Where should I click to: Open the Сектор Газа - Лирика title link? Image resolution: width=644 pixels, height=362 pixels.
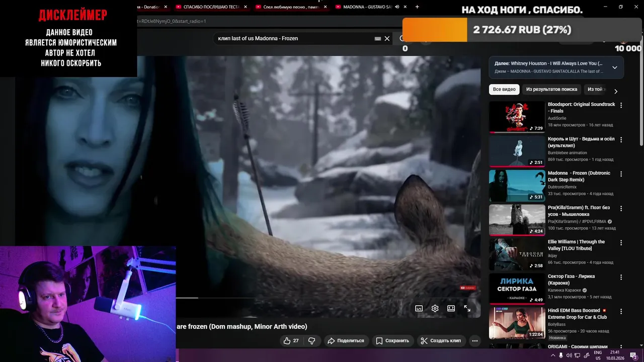pyautogui.click(x=571, y=280)
